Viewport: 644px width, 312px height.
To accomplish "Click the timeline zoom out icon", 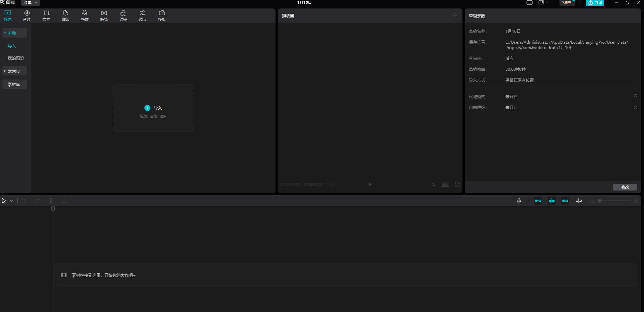I will (593, 201).
